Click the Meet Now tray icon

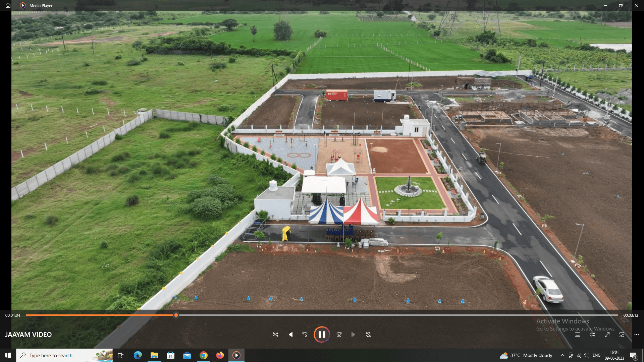click(x=571, y=355)
